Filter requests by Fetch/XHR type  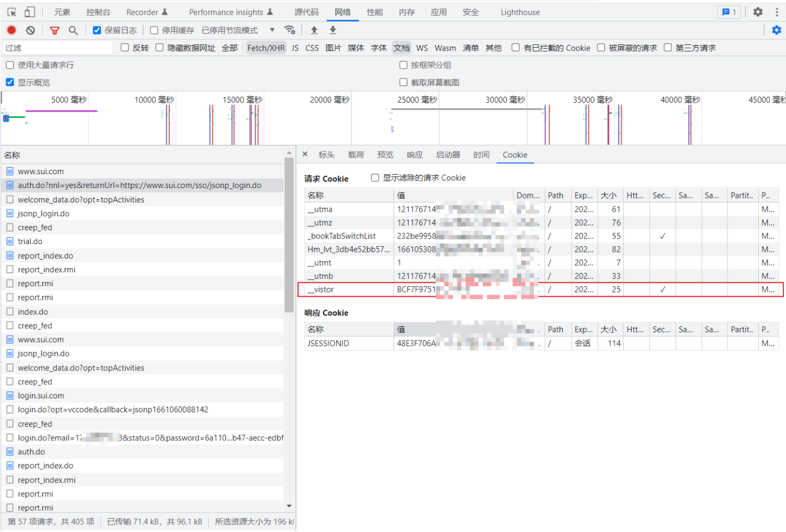266,48
